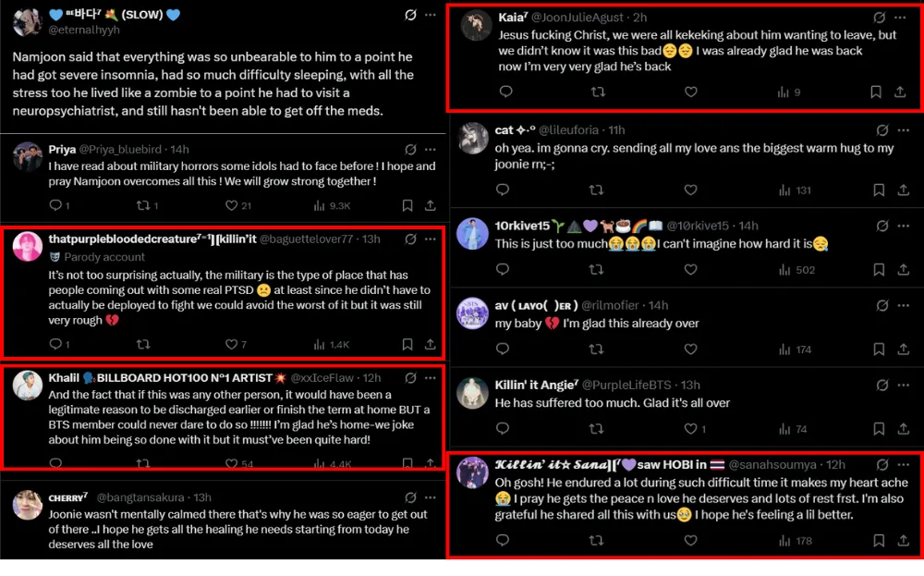Expand more options on cat's reply
The width and height of the screenshot is (924, 576).
coord(901,130)
